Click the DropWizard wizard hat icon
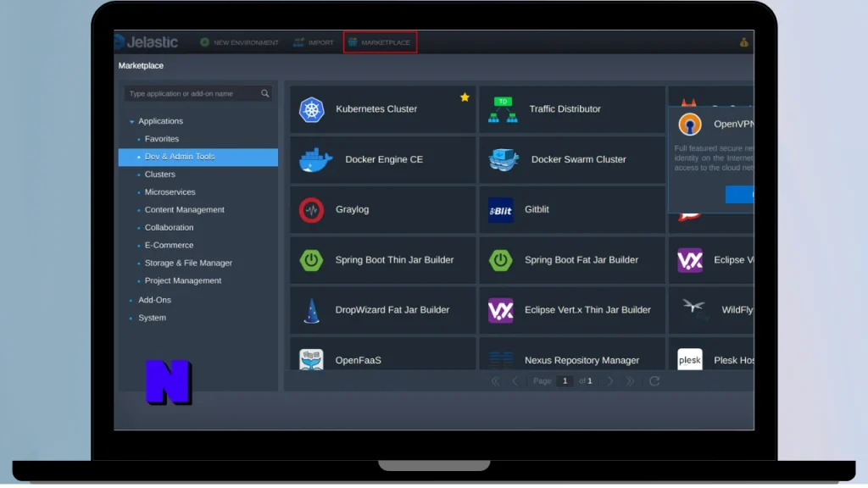Image resolution: width=868 pixels, height=488 pixels. pos(312,310)
